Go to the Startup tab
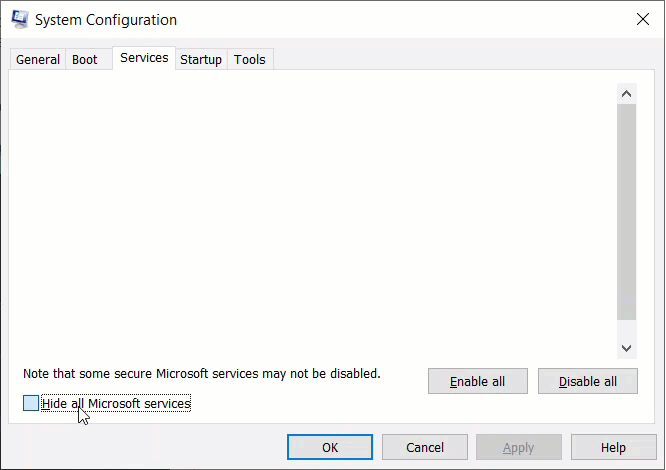 (x=201, y=59)
